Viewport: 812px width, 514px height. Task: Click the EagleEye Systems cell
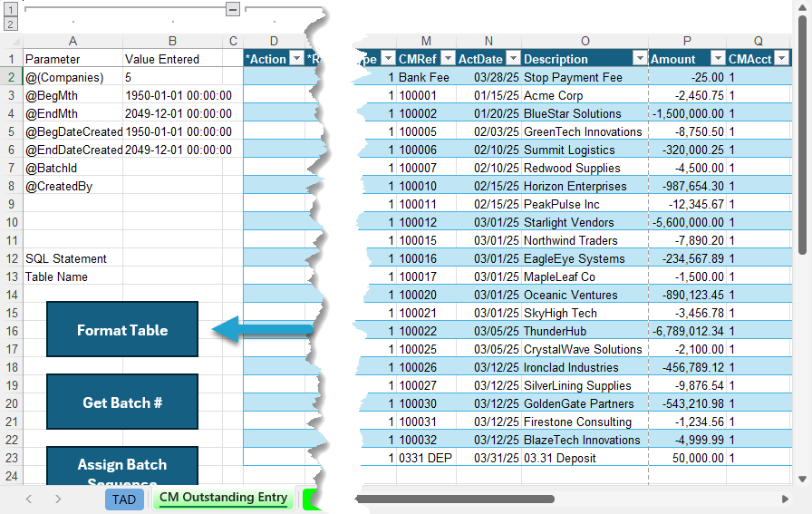click(x=585, y=258)
